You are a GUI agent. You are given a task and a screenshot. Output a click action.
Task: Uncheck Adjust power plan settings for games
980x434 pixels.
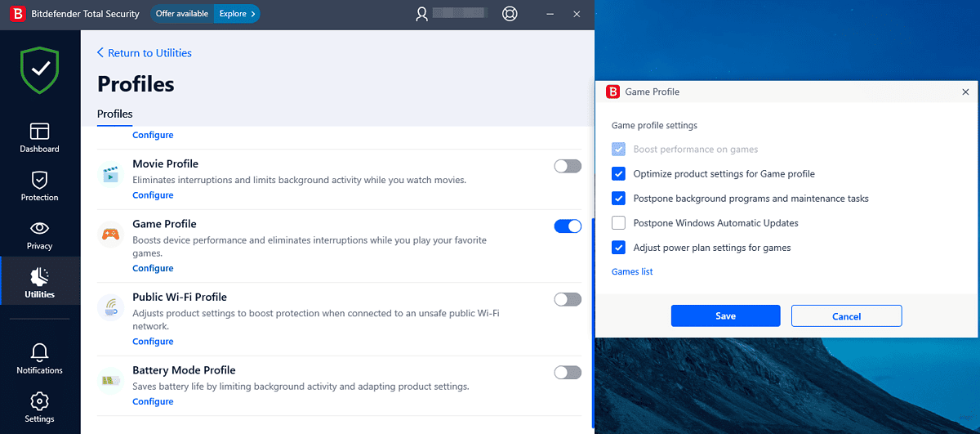[619, 248]
